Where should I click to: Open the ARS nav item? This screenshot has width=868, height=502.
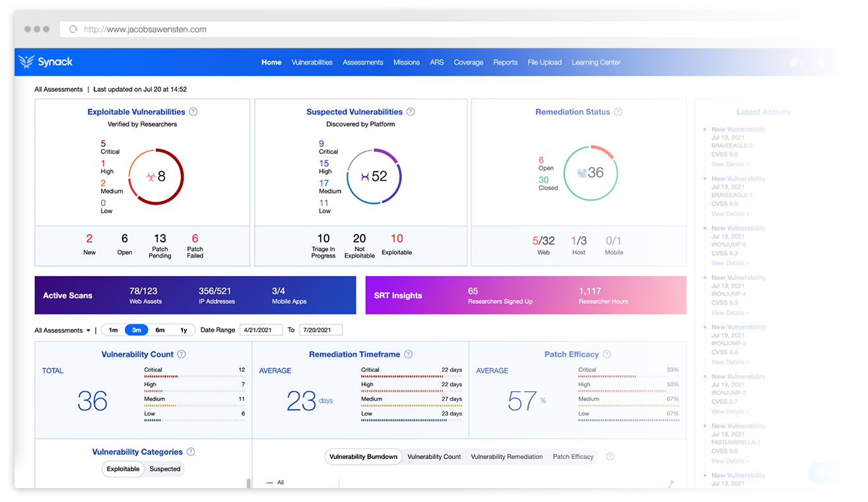pyautogui.click(x=437, y=62)
